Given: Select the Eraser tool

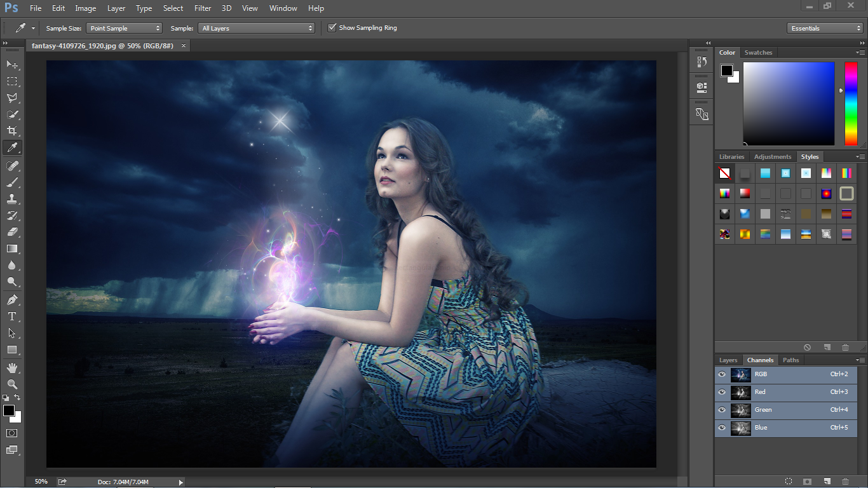Looking at the screenshot, I should (12, 232).
